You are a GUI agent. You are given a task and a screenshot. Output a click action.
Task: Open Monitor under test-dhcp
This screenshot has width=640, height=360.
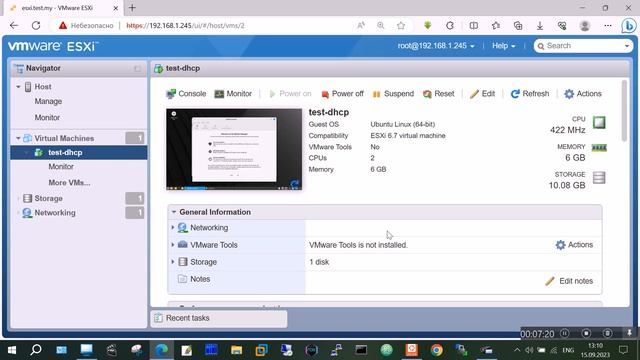(x=61, y=167)
